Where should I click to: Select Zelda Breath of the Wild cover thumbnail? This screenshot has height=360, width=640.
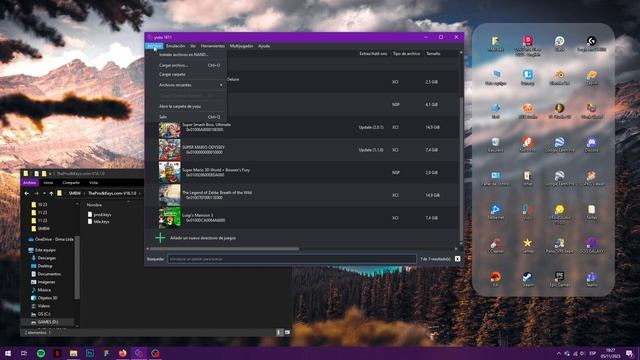169,195
